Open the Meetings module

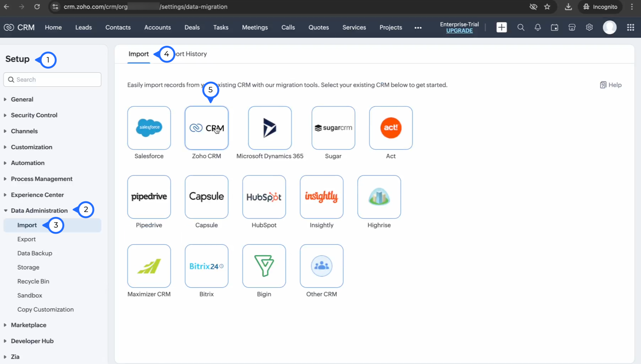click(x=255, y=27)
